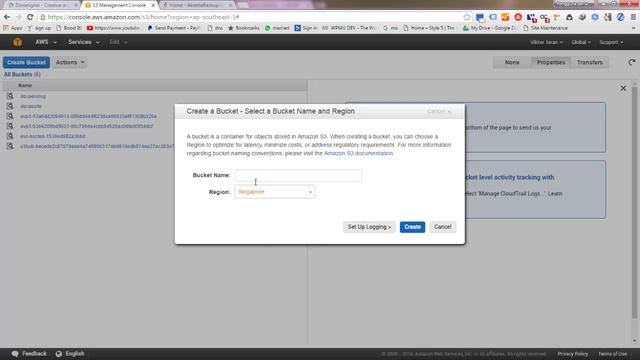Select the first bucket name in the list
Viewport: 640px width, 360px height.
coord(33,96)
